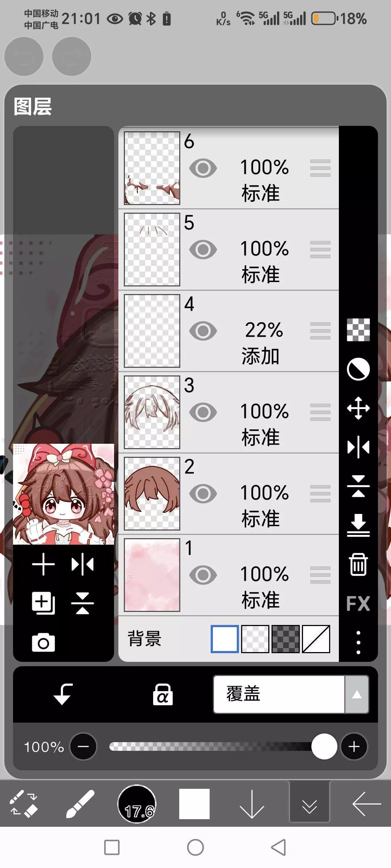The image size is (391, 868).
Task: Toggle the alpha lock icon
Action: pyautogui.click(x=163, y=694)
